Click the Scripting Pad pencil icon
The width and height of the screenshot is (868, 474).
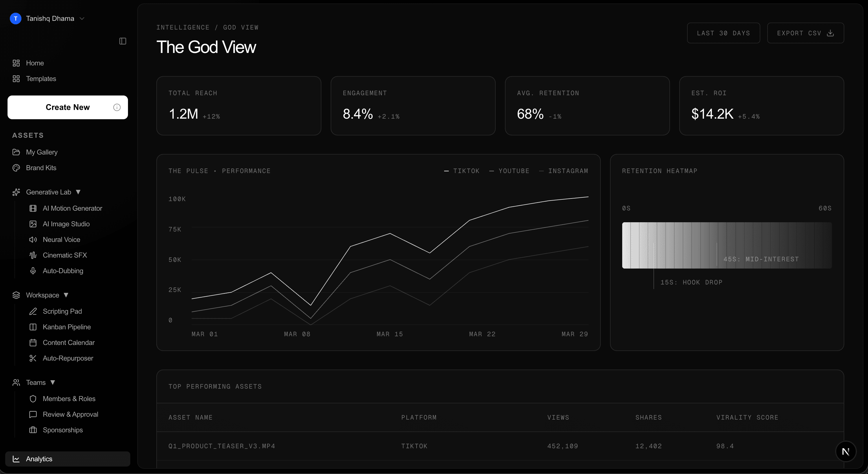coord(33,311)
